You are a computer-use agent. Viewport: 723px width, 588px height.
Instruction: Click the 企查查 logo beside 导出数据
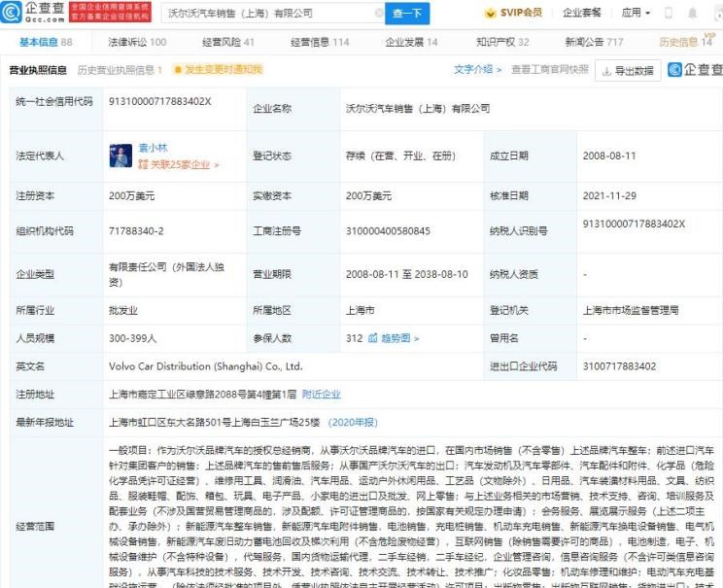(696, 70)
